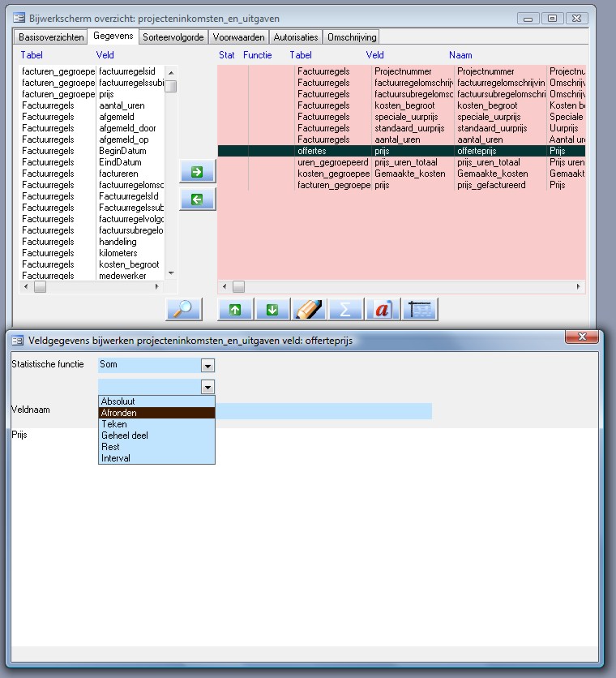Viewport: 616px width, 678px height.
Task: Open the Voorwaarden tab
Action: [x=238, y=37]
